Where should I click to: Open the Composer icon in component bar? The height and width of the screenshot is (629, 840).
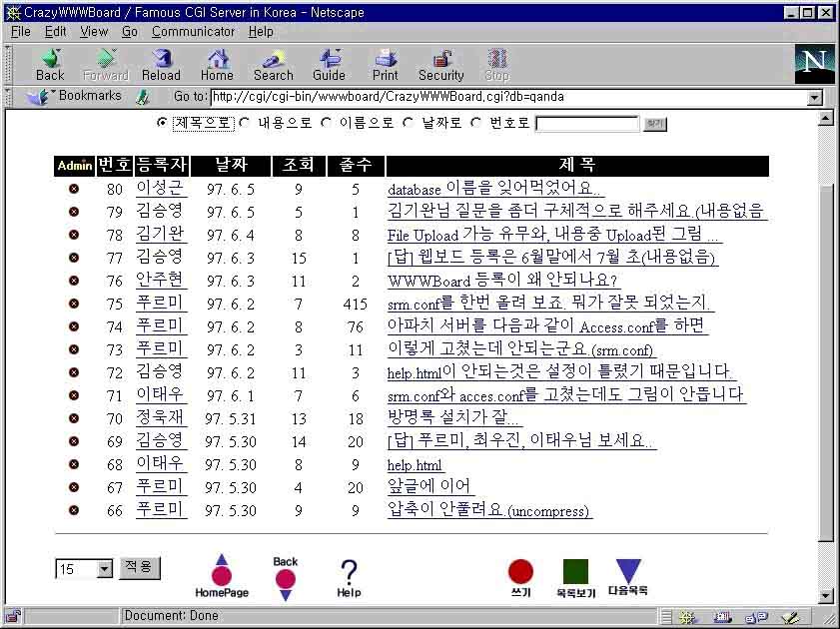[x=790, y=617]
